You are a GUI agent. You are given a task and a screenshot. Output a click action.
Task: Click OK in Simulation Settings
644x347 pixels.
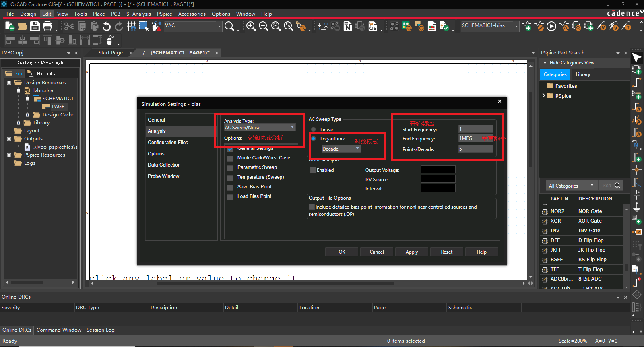(x=342, y=252)
